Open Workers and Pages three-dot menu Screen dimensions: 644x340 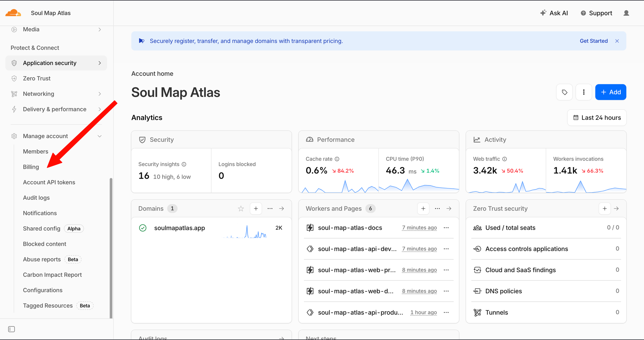(437, 209)
